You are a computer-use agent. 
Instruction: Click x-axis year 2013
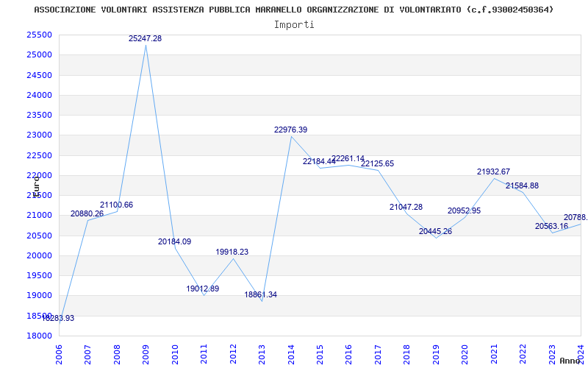click(262, 354)
